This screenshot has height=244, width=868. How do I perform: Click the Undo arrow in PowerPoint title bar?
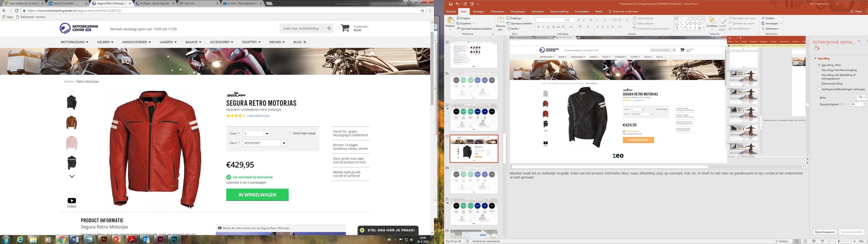click(x=457, y=4)
